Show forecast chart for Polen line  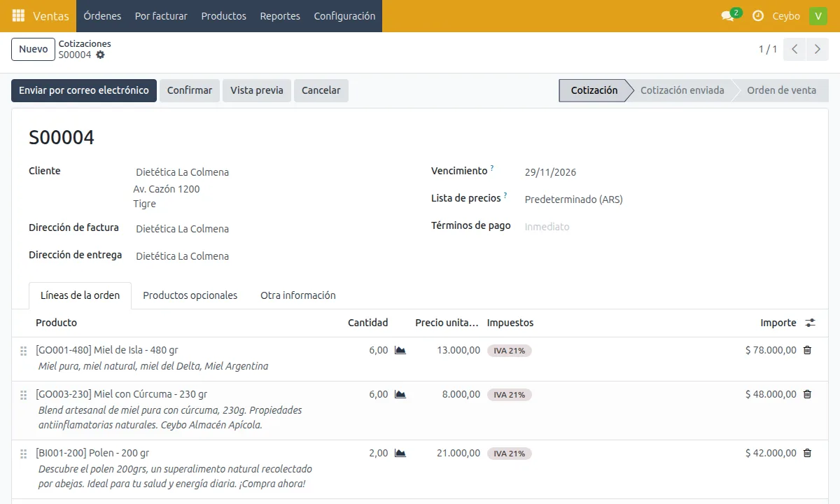pos(400,453)
